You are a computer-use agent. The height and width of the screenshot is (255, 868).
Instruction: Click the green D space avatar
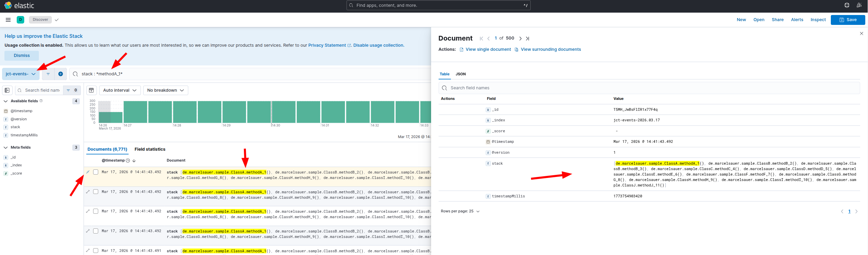[x=20, y=20]
